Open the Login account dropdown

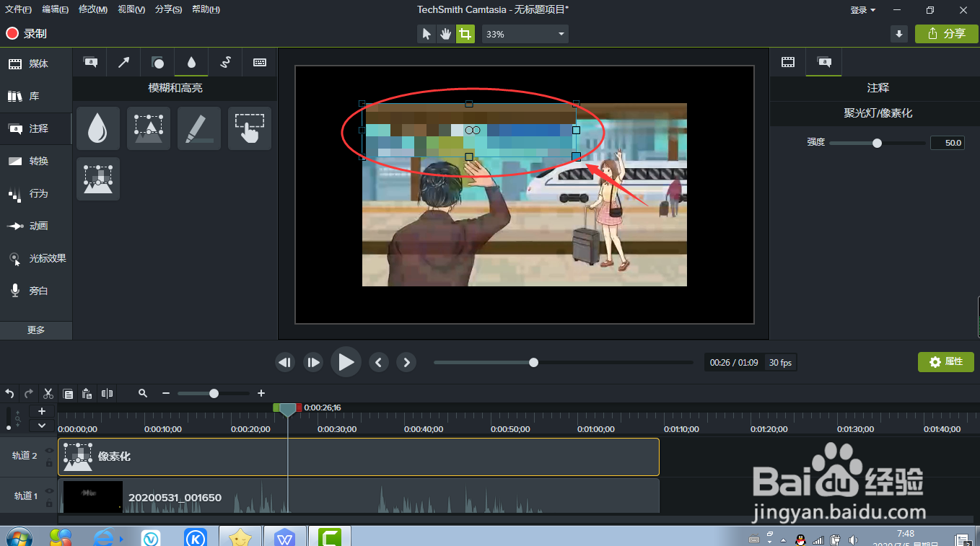863,10
